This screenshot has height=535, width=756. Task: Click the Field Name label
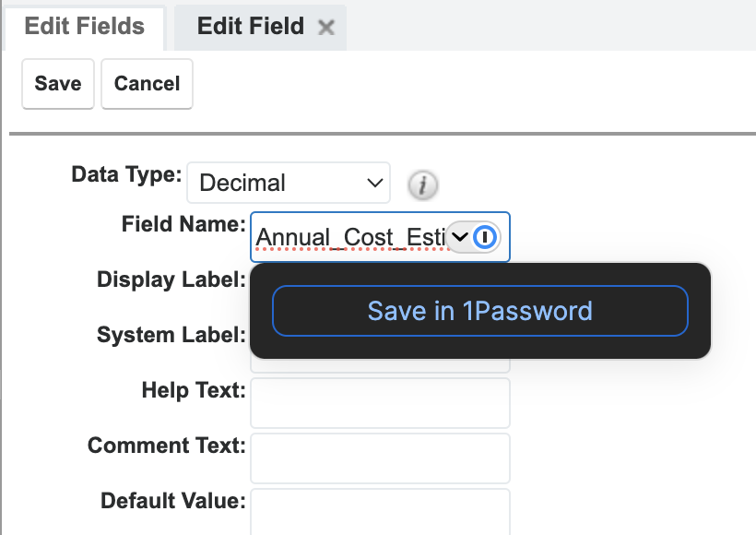click(183, 224)
